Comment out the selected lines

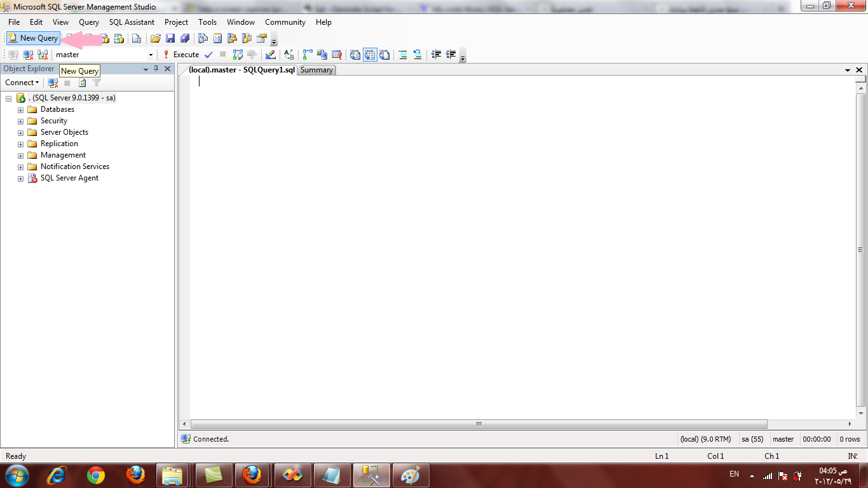tap(403, 55)
